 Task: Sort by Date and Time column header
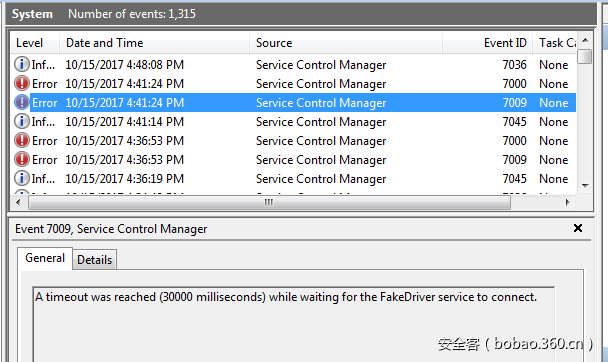pyautogui.click(x=154, y=43)
